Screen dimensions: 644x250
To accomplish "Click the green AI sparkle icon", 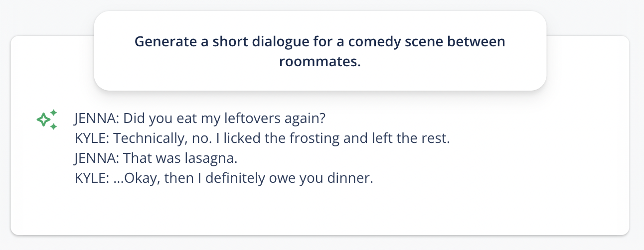I will pos(47,120).
